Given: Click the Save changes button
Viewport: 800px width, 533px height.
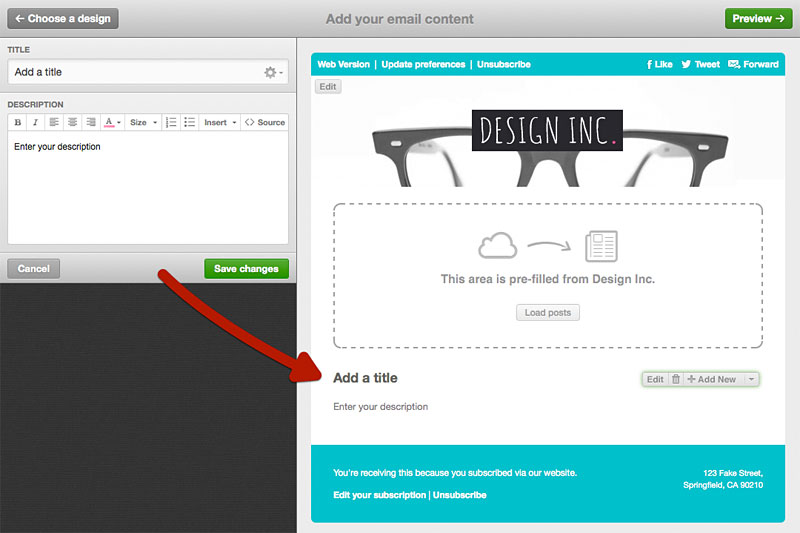Looking at the screenshot, I should (246, 268).
